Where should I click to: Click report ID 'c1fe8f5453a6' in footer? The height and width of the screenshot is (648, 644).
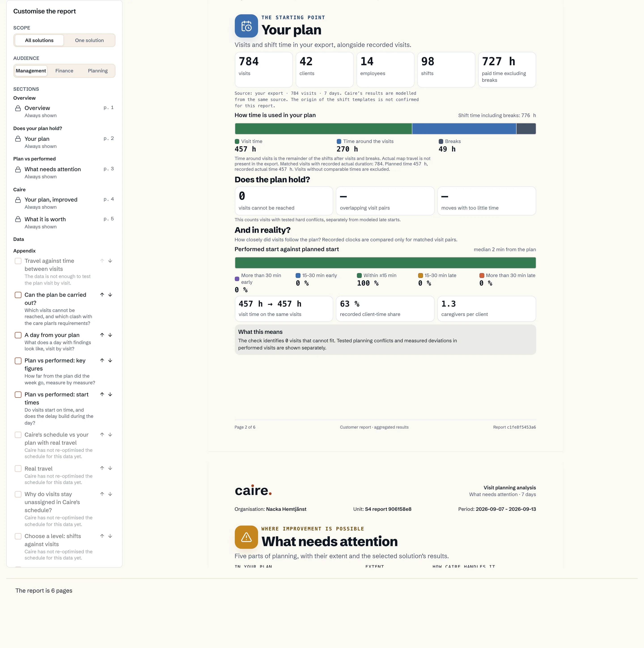[521, 427]
